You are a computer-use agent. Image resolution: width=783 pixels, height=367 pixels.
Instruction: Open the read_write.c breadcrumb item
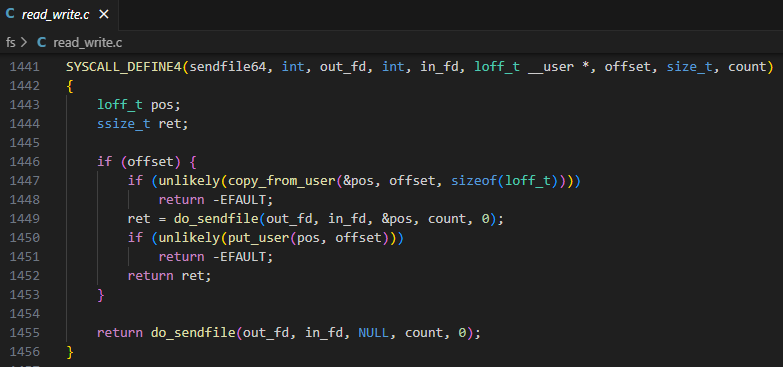[x=87, y=43]
